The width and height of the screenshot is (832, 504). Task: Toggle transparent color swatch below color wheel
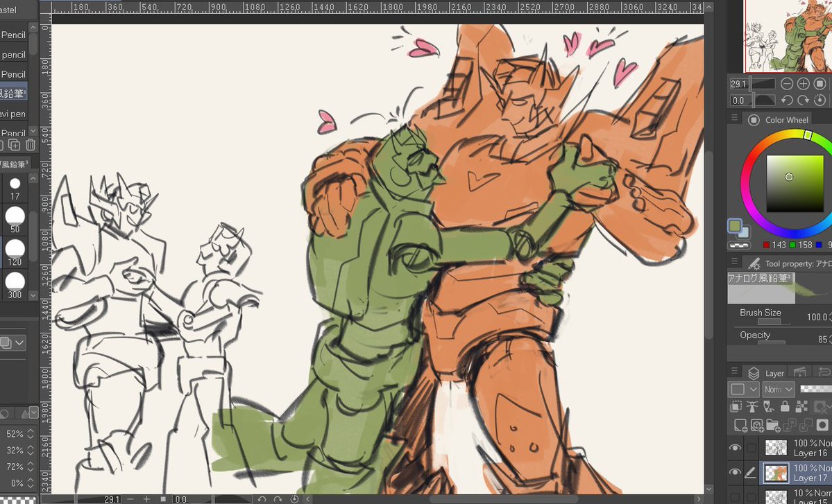[x=738, y=245]
